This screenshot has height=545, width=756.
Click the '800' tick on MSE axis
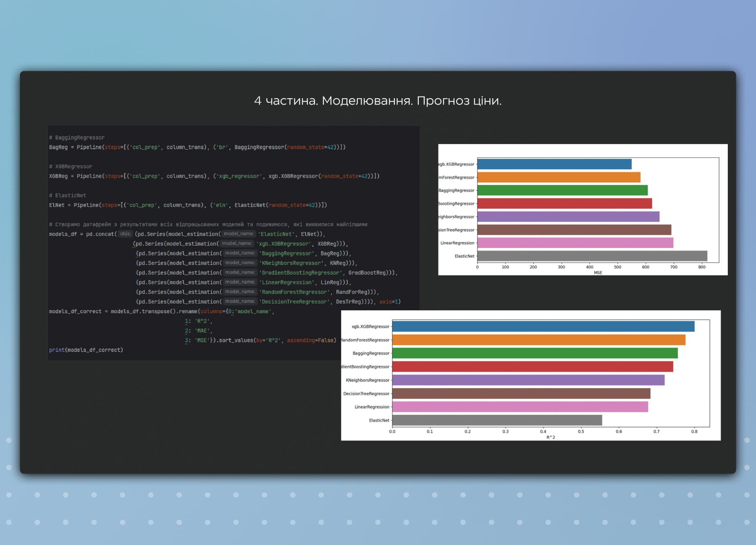click(x=702, y=267)
